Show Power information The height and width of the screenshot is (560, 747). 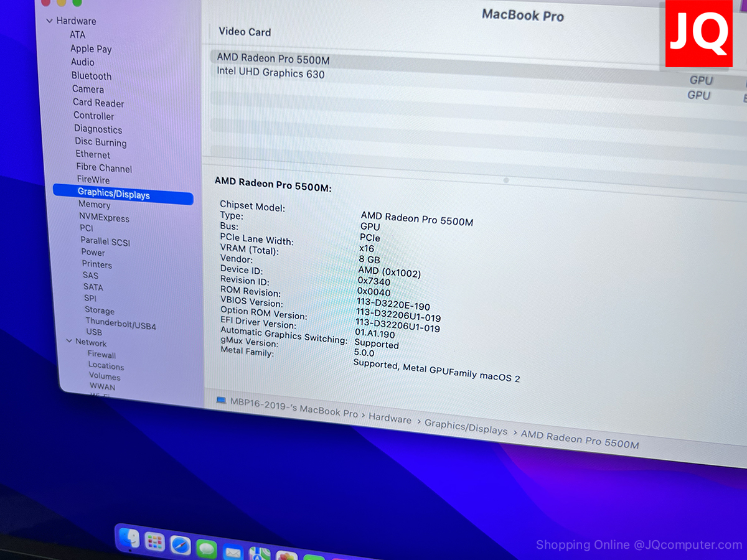click(x=93, y=253)
